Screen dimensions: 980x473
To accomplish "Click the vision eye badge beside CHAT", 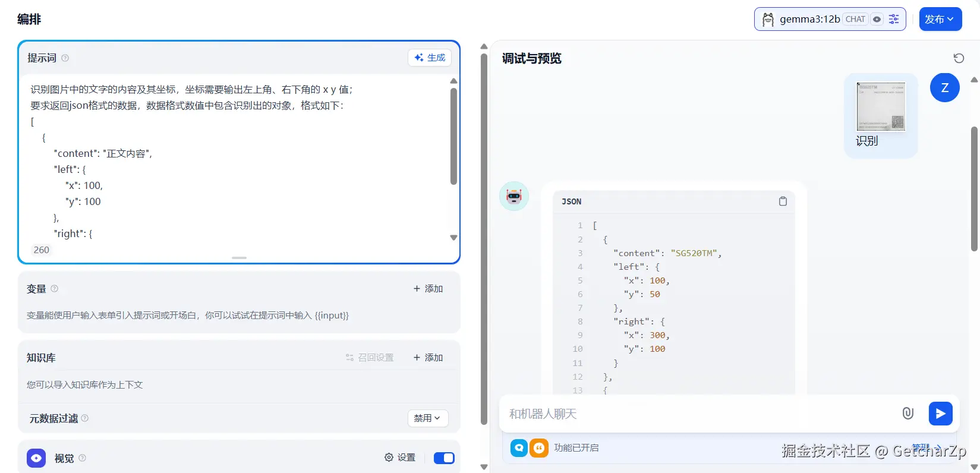I will click(x=877, y=19).
